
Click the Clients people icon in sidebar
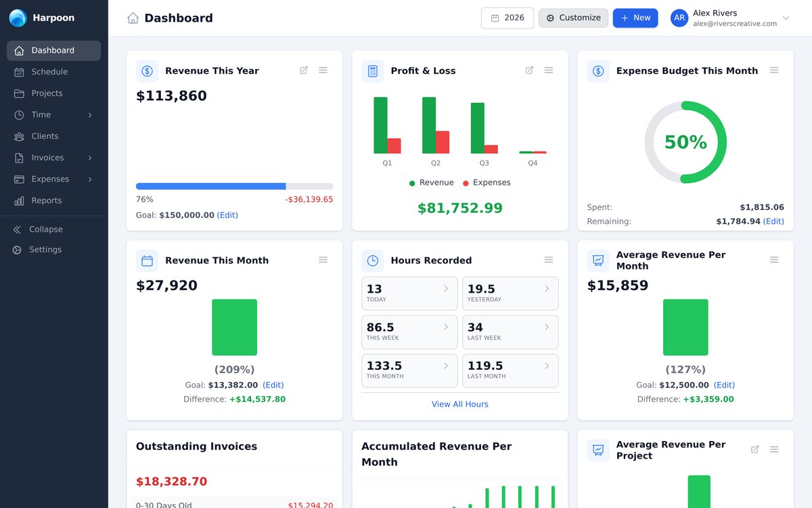pyautogui.click(x=19, y=136)
